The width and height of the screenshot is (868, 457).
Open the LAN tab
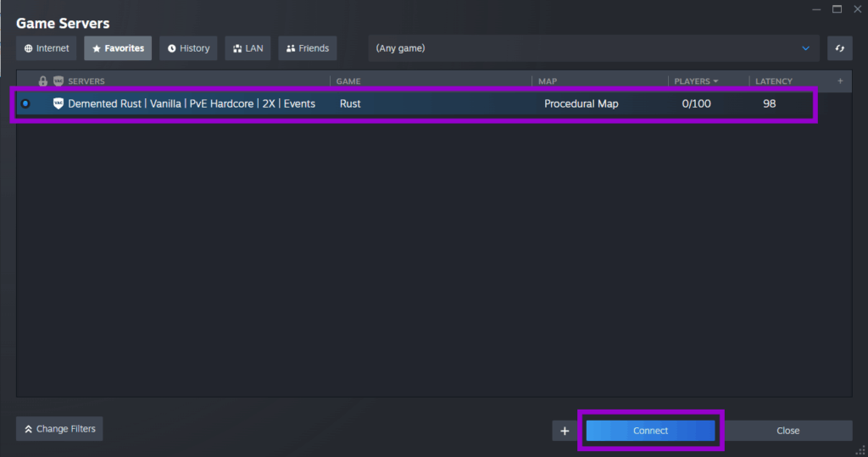coord(248,48)
